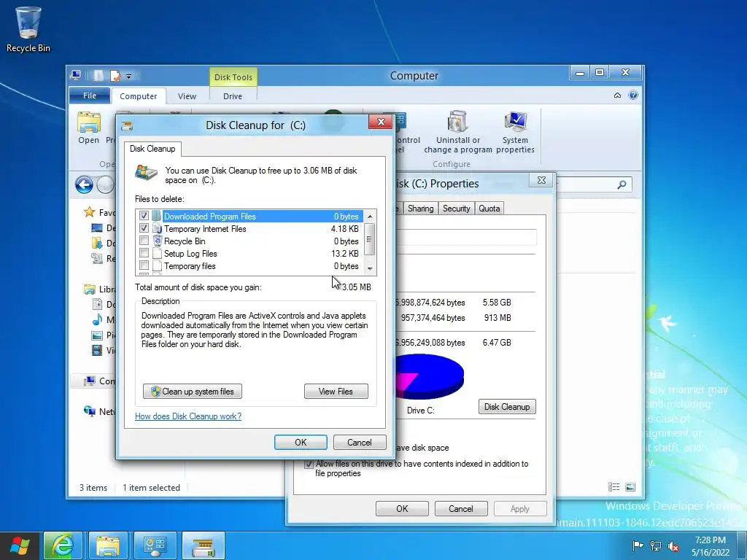Viewport: 747px width, 560px height.
Task: Click the Disk Cleanup title bar icon
Action: click(127, 125)
